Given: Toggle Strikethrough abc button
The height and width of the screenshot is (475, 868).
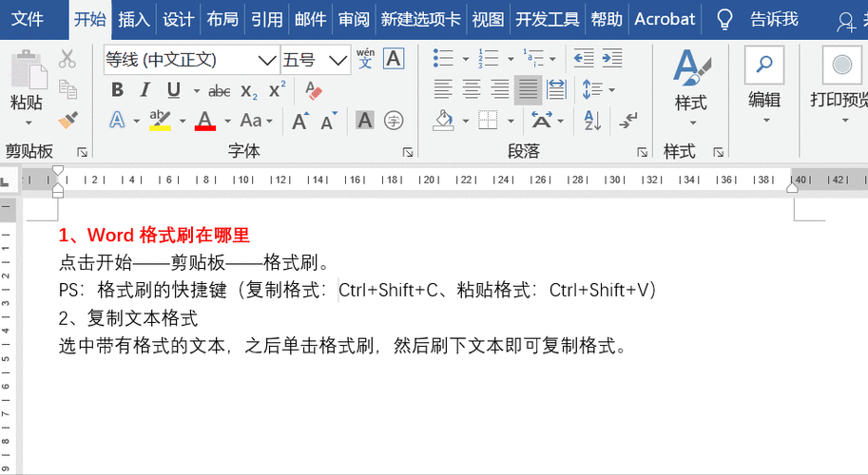Looking at the screenshot, I should (x=220, y=90).
